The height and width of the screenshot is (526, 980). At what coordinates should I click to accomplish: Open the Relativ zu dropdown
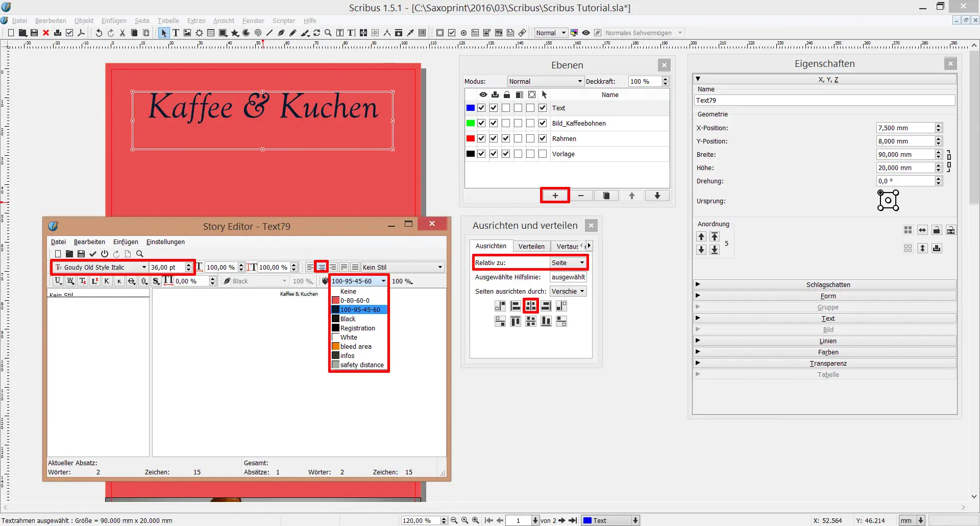pos(567,262)
